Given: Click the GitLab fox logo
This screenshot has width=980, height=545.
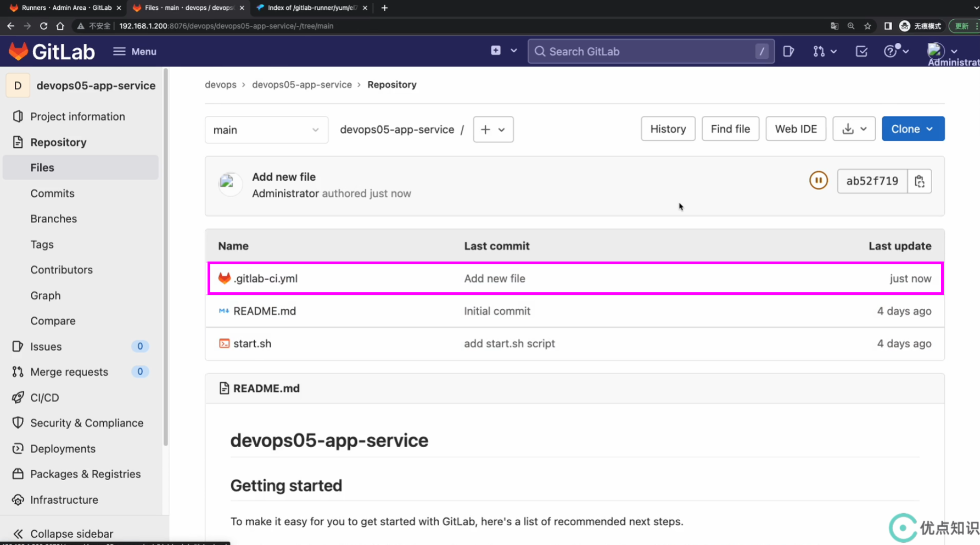Looking at the screenshot, I should click(x=19, y=51).
